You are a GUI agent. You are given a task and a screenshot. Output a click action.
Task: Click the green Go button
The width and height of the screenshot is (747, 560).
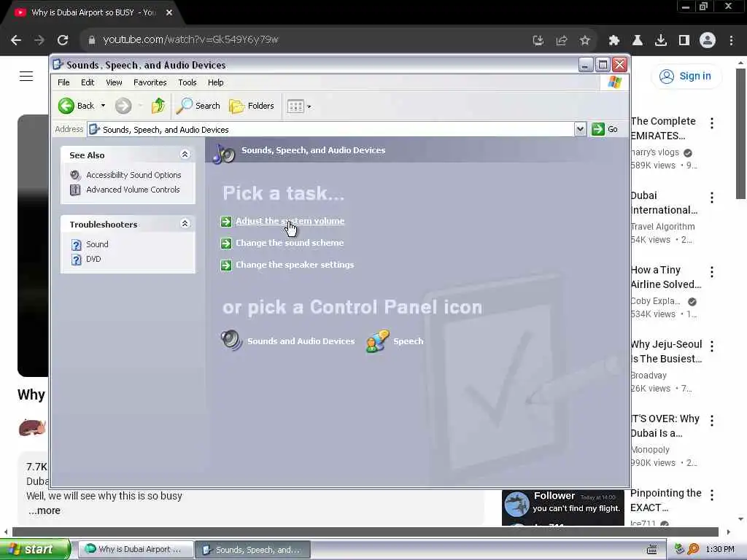[605, 129]
